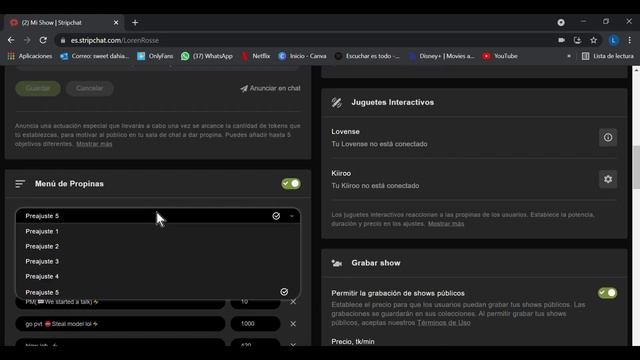Show more bookmarks with the chevron
The image size is (640, 360).
pyautogui.click(x=569, y=56)
